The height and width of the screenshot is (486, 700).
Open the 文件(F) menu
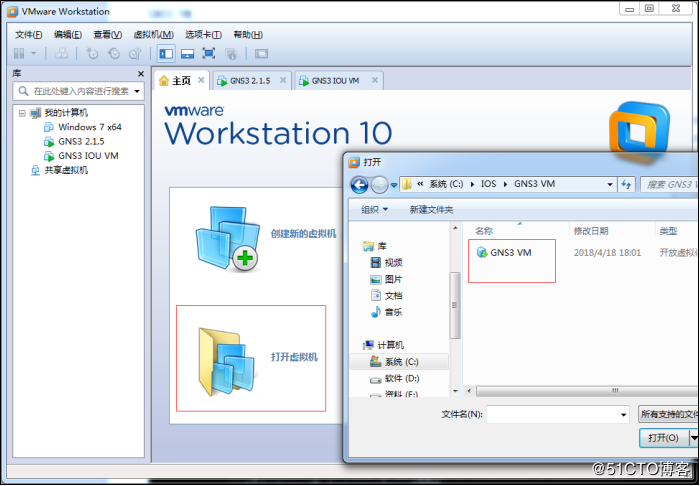coord(29,34)
